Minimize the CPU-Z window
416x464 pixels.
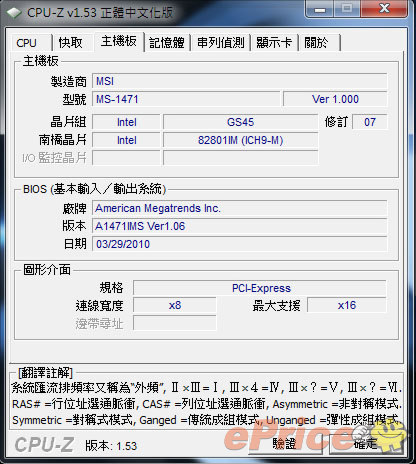point(319,9)
